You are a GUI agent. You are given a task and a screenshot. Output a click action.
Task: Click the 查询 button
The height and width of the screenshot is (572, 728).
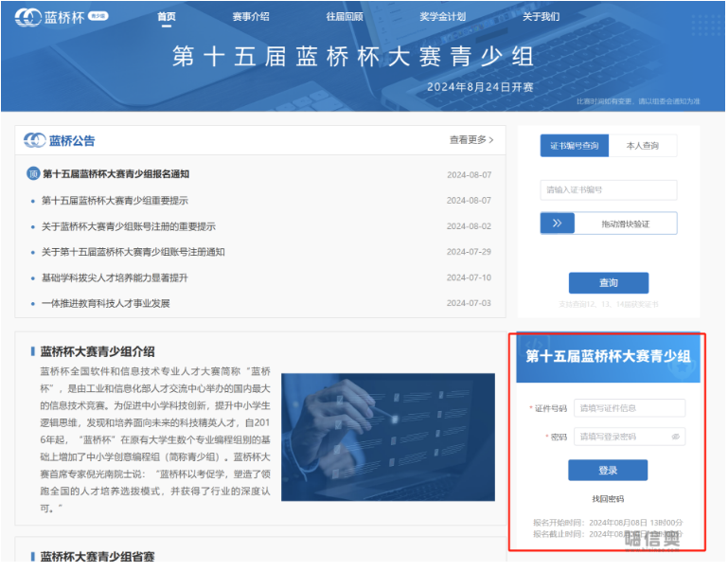click(x=609, y=283)
